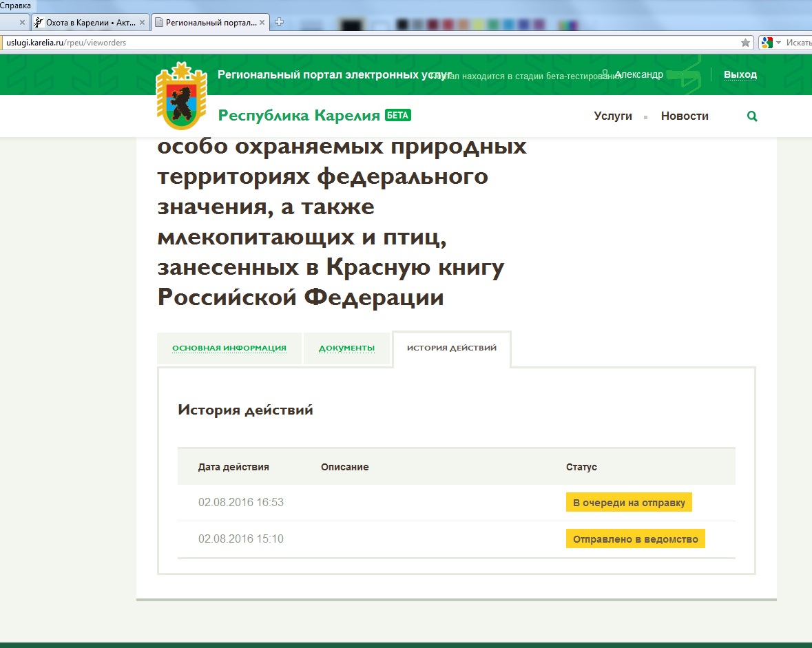
Task: Select the 'История действий' tab
Action: click(x=451, y=348)
